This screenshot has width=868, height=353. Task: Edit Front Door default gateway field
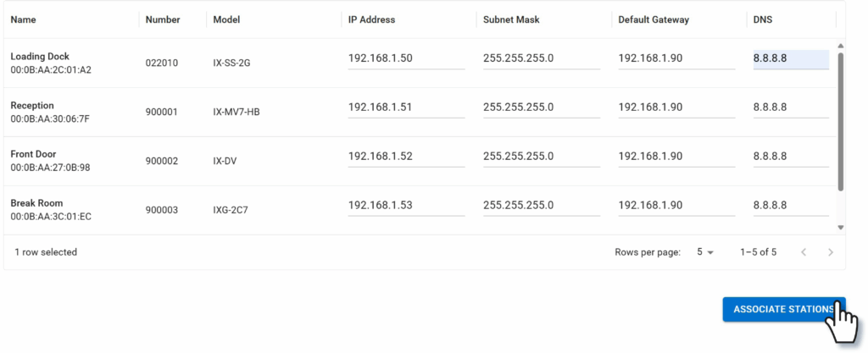pyautogui.click(x=676, y=157)
